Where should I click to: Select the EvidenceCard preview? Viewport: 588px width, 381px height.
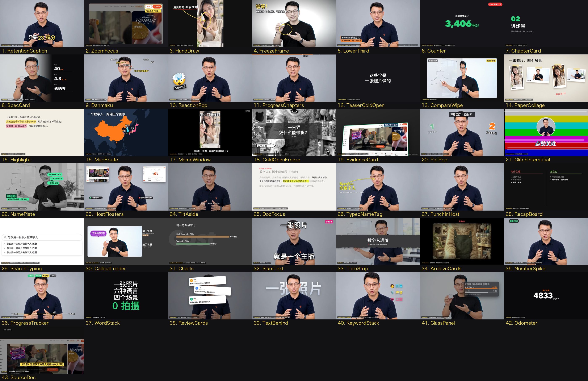point(378,132)
